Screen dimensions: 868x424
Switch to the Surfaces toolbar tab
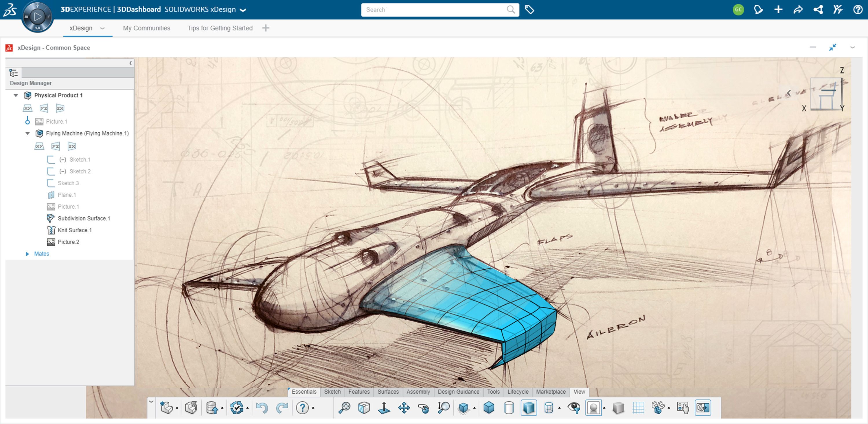point(388,392)
